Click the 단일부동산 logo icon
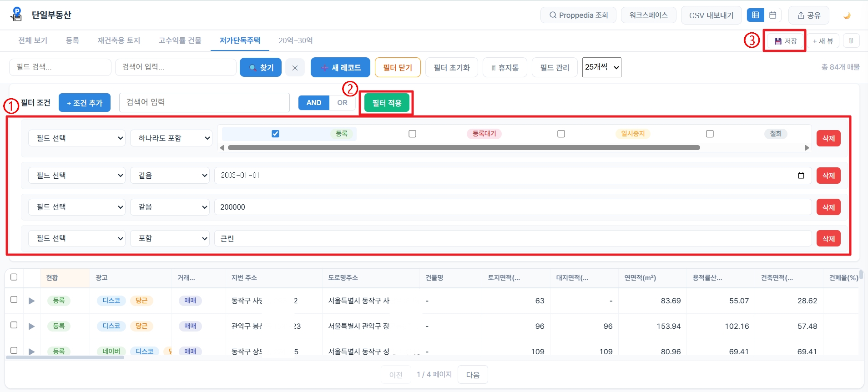 point(16,15)
